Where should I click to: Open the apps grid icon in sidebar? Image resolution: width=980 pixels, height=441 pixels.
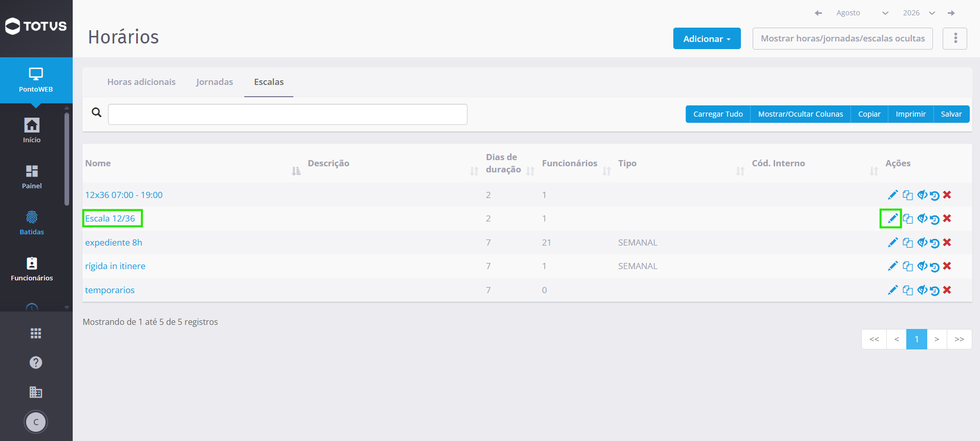coord(36,334)
